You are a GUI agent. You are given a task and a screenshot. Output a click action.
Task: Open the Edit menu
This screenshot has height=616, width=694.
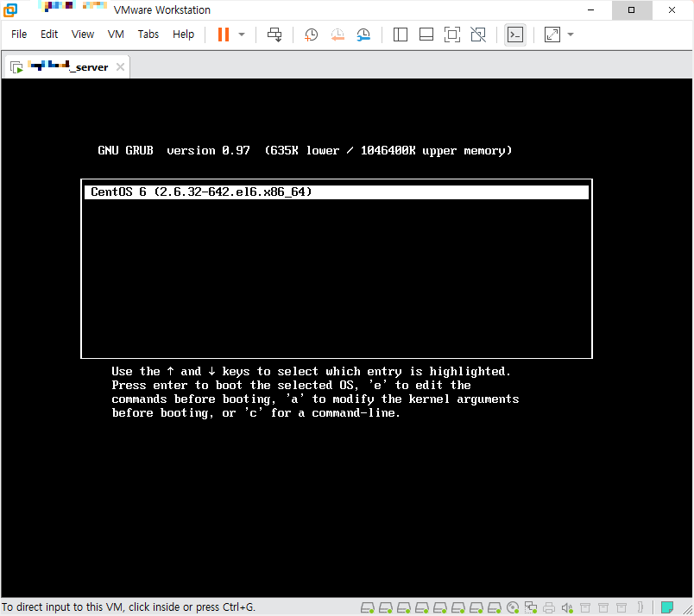(49, 34)
